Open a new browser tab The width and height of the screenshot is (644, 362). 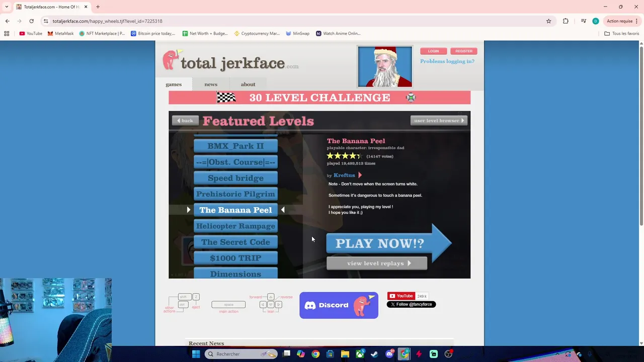point(98,7)
